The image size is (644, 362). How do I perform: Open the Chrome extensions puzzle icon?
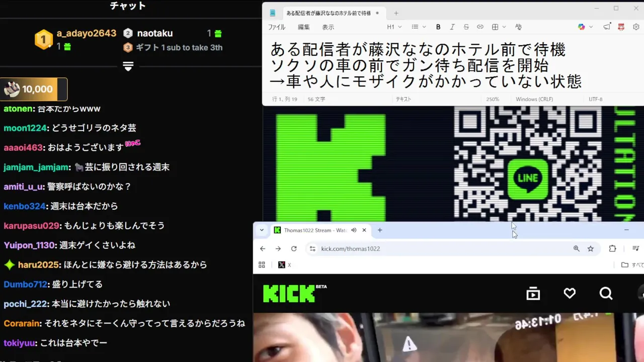point(612,248)
